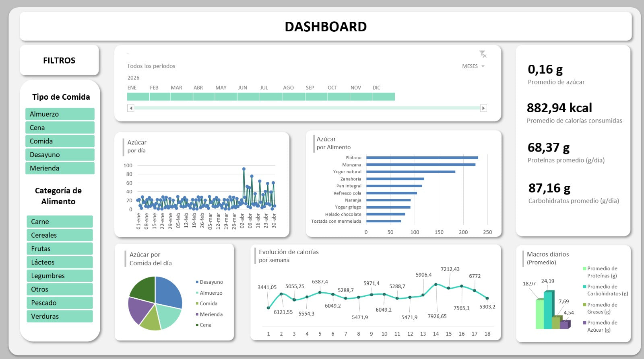The width and height of the screenshot is (644, 359).
Task: Choose the Otros slicer item
Action: coord(60,289)
